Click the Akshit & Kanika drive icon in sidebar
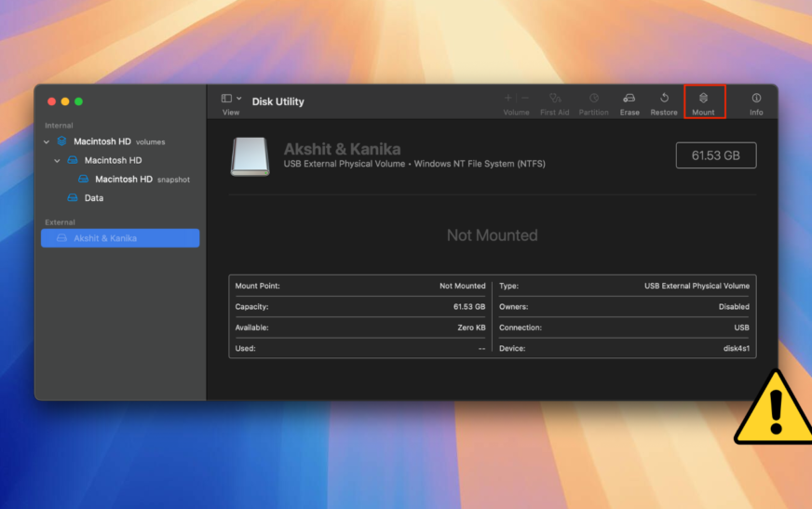 tap(61, 238)
